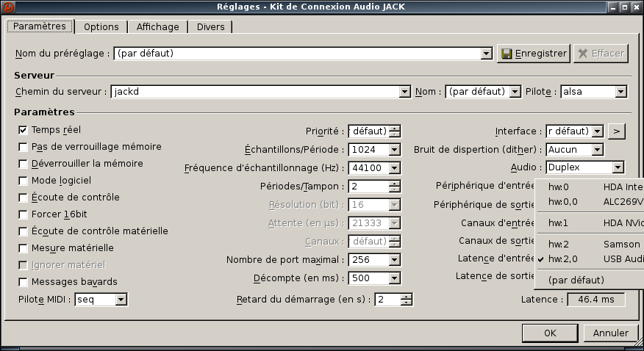The height and width of the screenshot is (351, 644).
Task: Select hw:0 HDA Intel from device menu
Action: [590, 187]
